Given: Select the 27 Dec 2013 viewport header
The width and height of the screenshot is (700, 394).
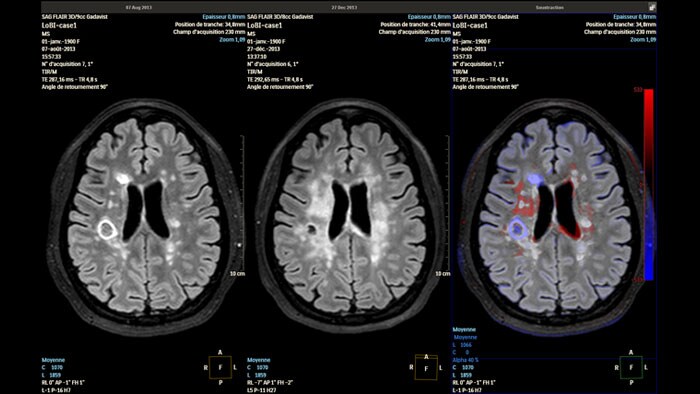Looking at the screenshot, I should click(x=344, y=8).
